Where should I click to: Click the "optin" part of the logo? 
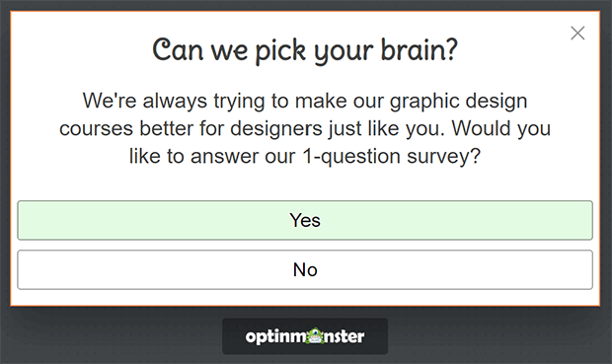[267, 336]
